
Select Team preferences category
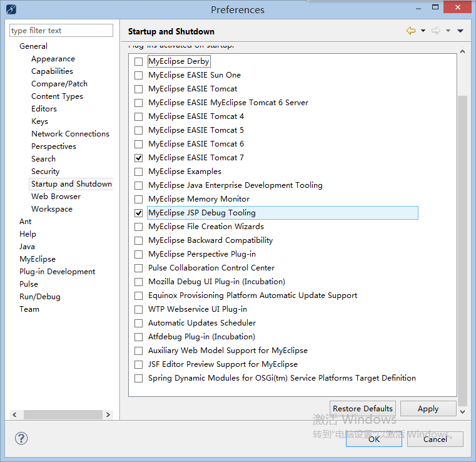pos(29,309)
